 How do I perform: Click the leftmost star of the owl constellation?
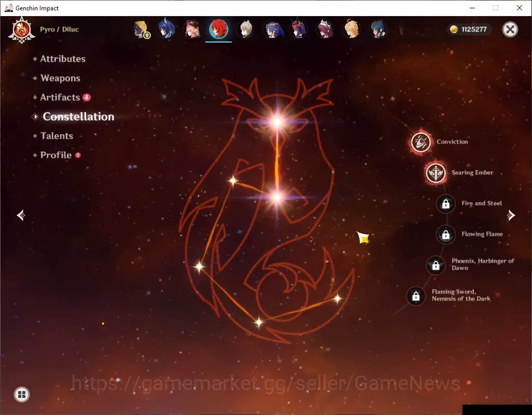[x=199, y=267]
